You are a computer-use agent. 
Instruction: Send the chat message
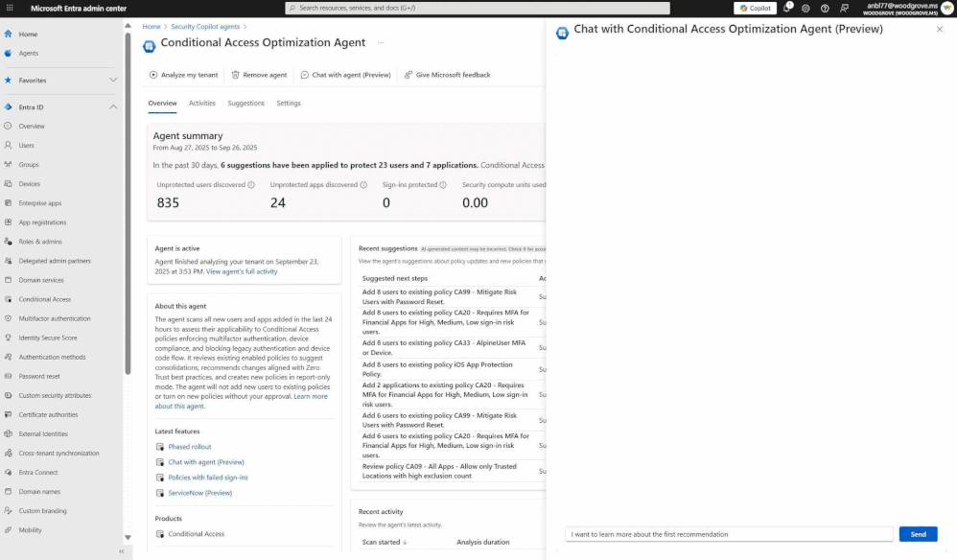918,534
